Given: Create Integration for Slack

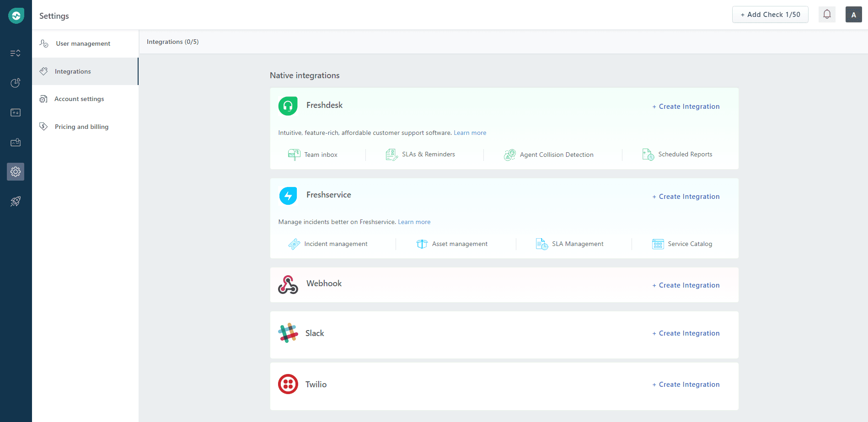Looking at the screenshot, I should (686, 333).
